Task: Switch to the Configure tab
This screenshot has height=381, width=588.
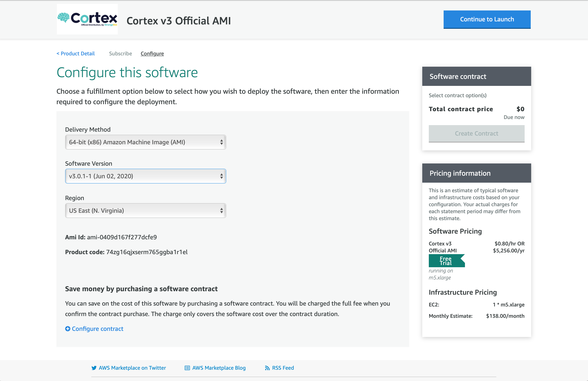Action: (x=152, y=53)
